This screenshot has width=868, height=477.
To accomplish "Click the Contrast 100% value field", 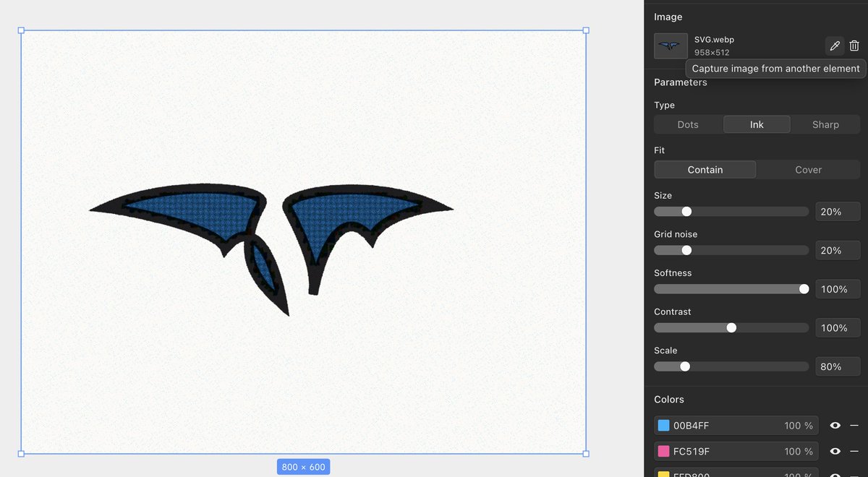I will [x=838, y=327].
